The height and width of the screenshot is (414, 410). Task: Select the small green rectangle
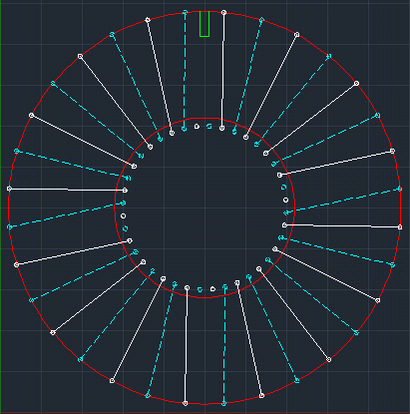[204, 24]
